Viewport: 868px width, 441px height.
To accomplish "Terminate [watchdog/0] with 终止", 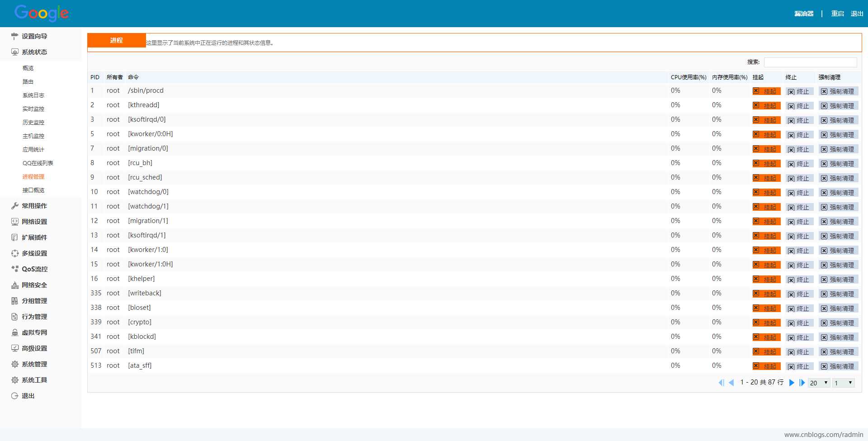I will (x=799, y=193).
